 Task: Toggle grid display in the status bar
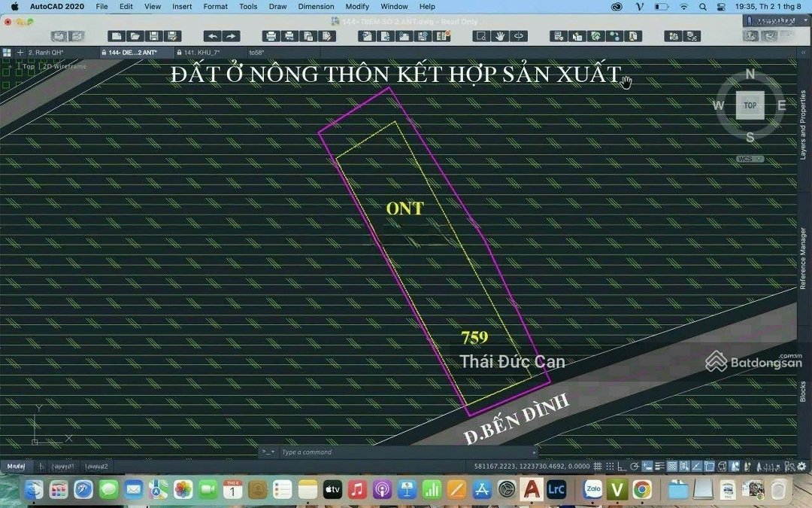[x=599, y=467]
